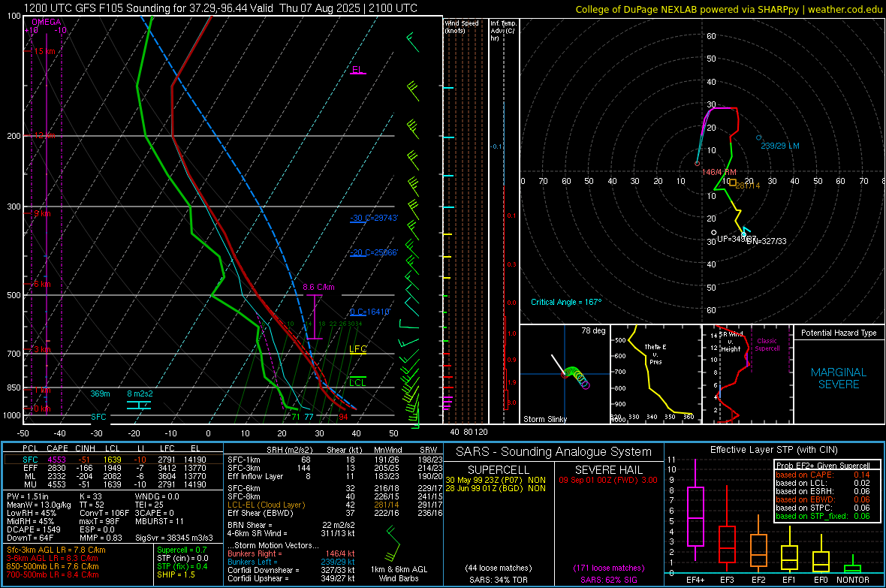Select the MU parcel row

tap(113, 484)
